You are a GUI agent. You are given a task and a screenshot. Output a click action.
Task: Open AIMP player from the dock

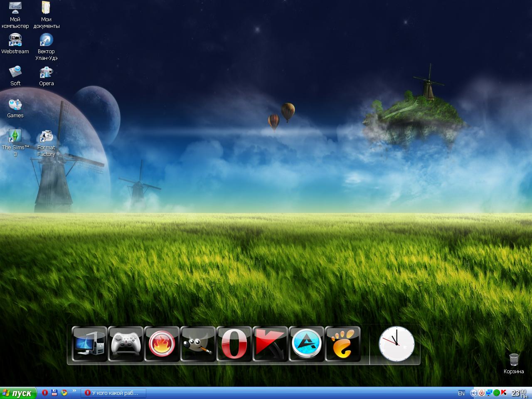click(x=307, y=344)
